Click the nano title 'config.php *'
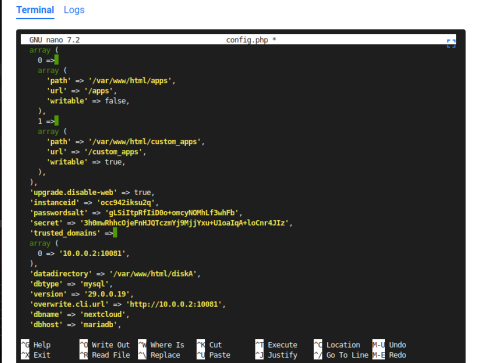480x363 pixels. click(x=251, y=40)
